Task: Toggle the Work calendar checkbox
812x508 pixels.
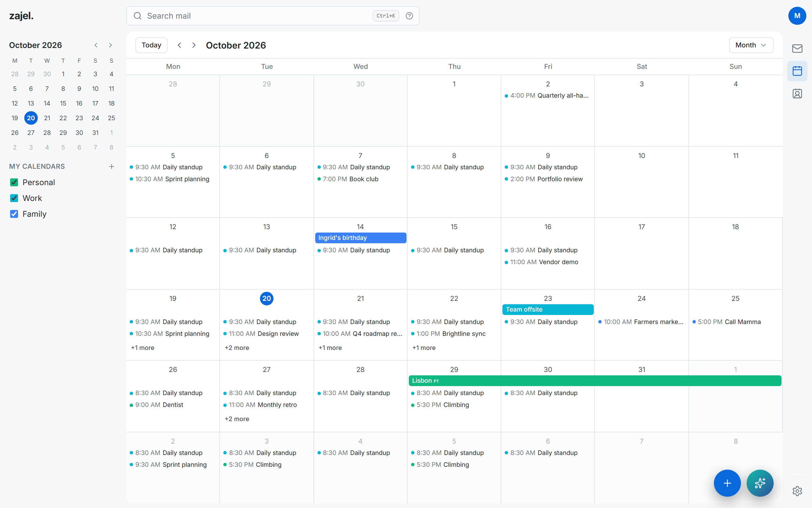Action: [14, 198]
